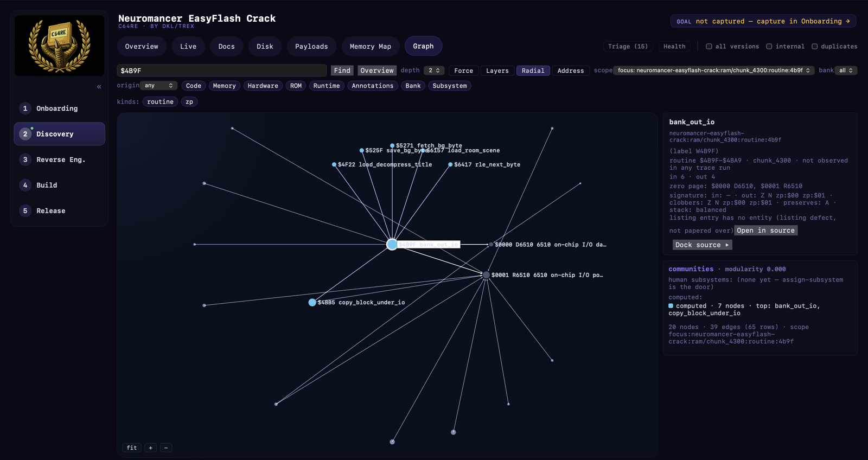Open the scope focus dropdown
The height and width of the screenshot is (460, 868).
[713, 71]
